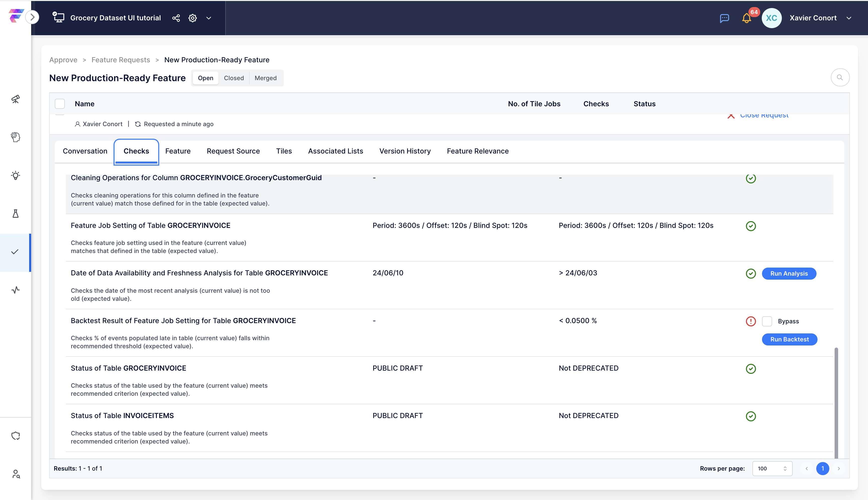Click the XC user avatar

[x=772, y=18]
